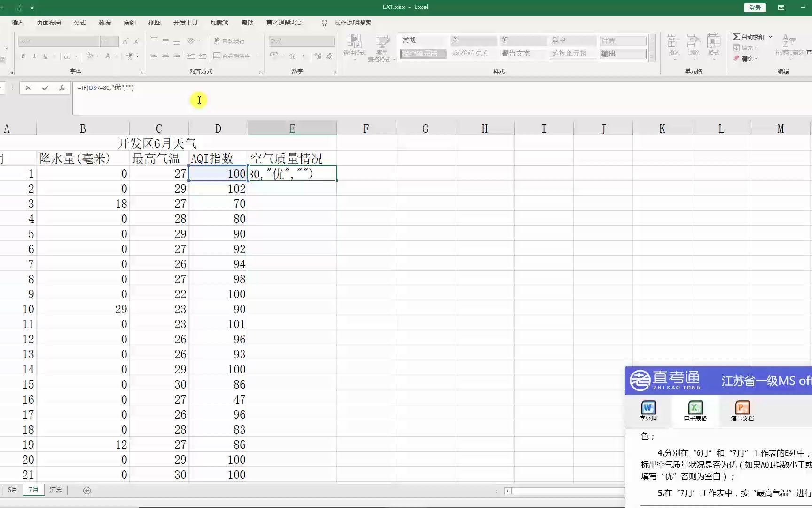Confirm formula with the checkmark button

[x=45, y=88]
